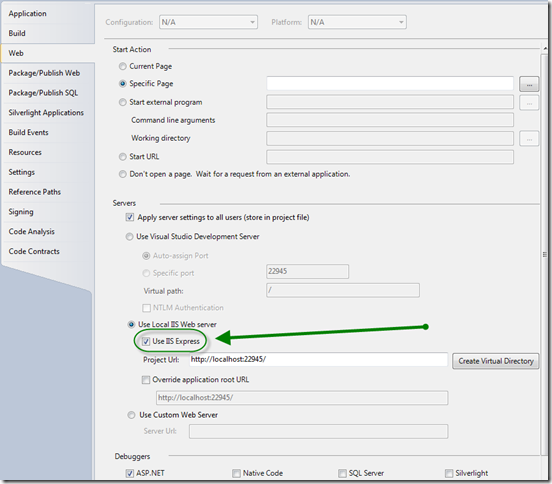The width and height of the screenshot is (552, 484).
Task: Toggle Apply server settings to all users
Action: pos(130,217)
